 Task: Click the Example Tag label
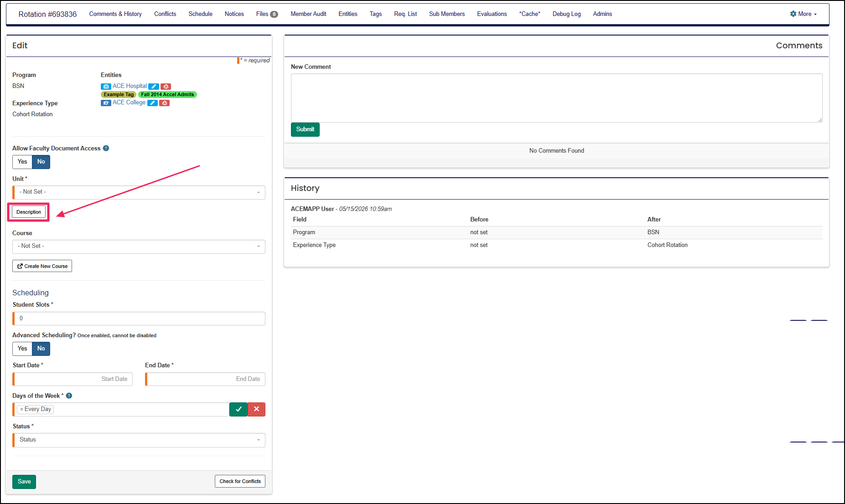(119, 94)
